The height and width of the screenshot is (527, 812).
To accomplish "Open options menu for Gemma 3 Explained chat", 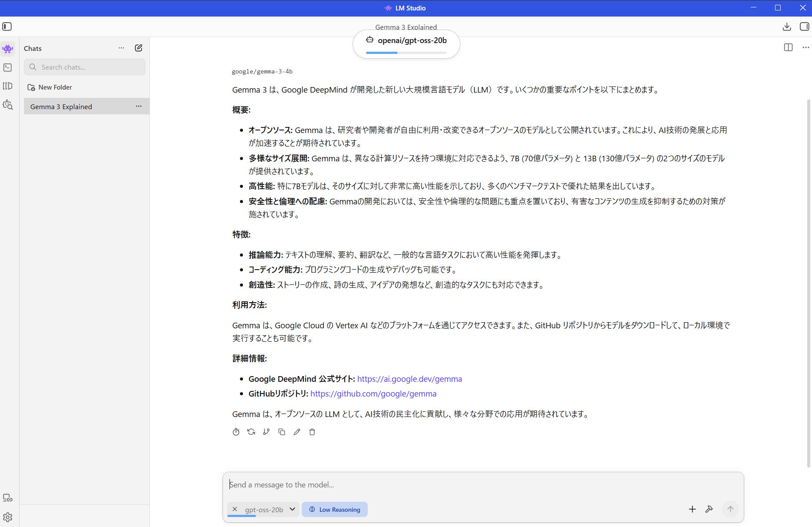I will click(139, 107).
